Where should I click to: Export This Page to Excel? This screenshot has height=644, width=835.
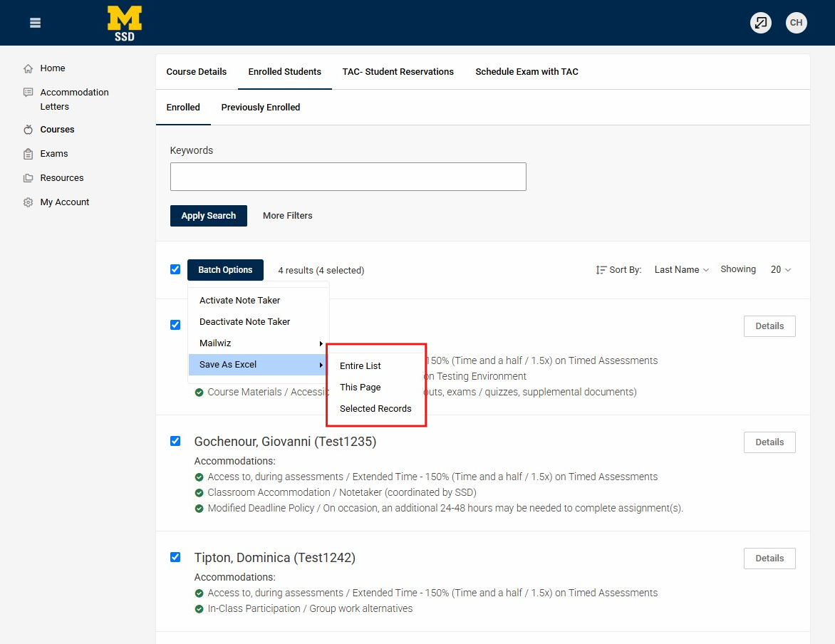pos(360,388)
